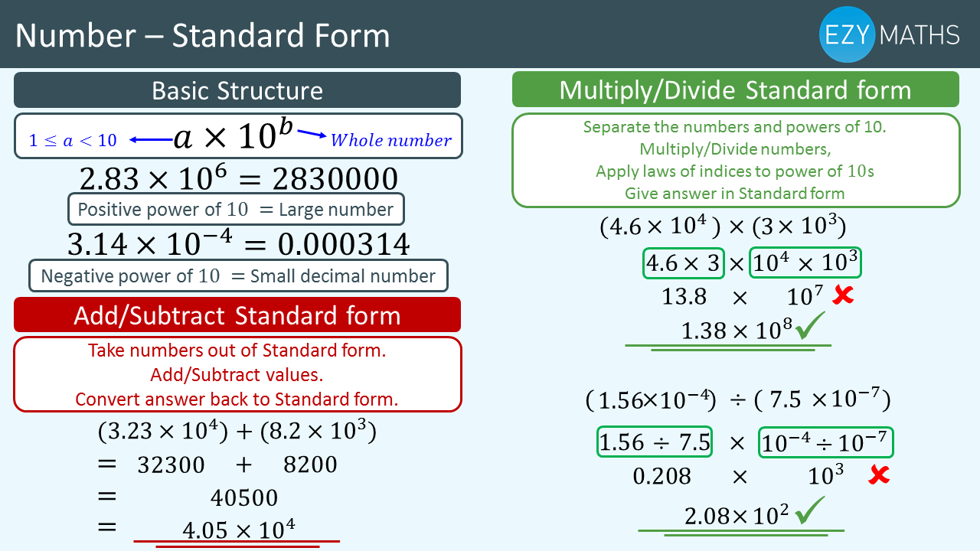Click the green box containing 4.6 × 3

[x=684, y=263]
